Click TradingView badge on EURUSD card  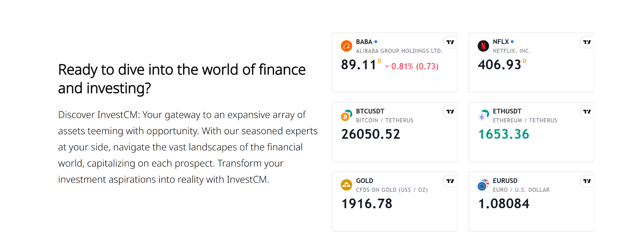[x=587, y=181]
